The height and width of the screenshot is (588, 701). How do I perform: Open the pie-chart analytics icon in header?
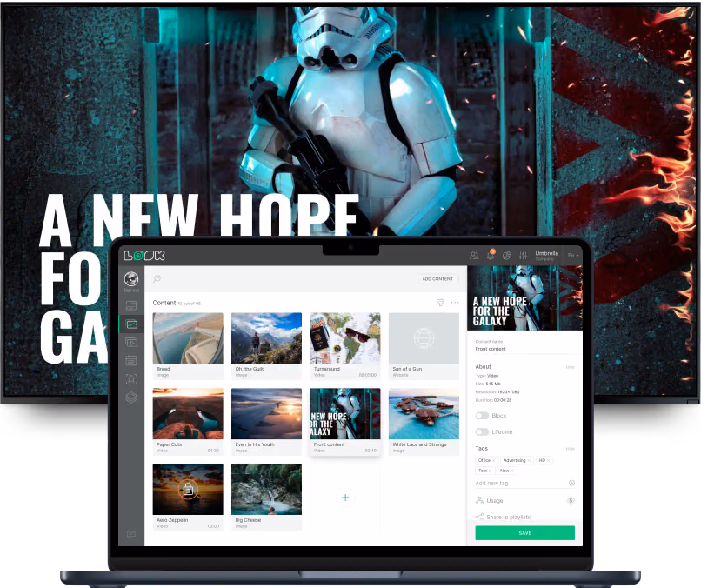(x=506, y=256)
